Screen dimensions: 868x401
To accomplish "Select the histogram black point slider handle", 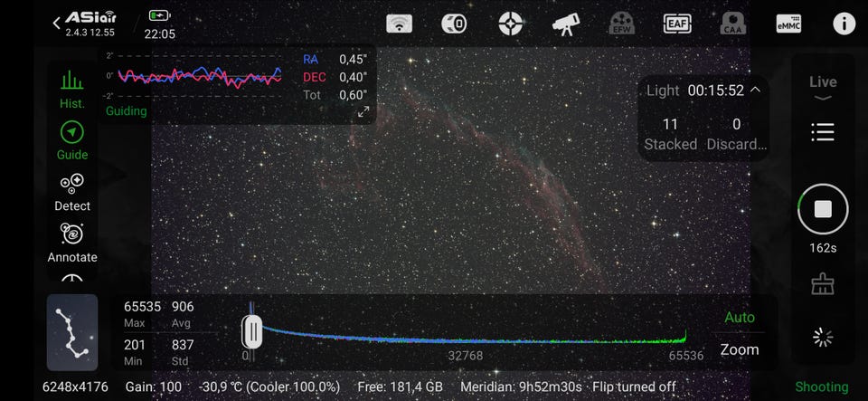I will pyautogui.click(x=252, y=332).
